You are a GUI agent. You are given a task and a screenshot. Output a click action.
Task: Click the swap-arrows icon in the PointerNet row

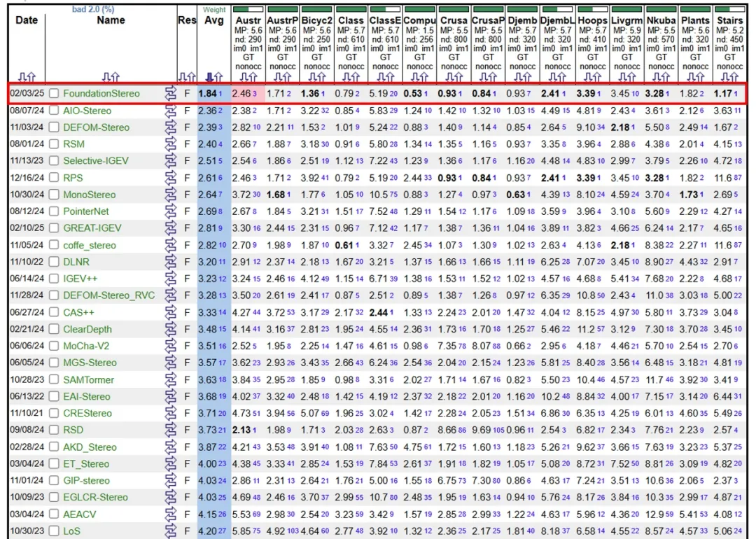pyautogui.click(x=170, y=211)
